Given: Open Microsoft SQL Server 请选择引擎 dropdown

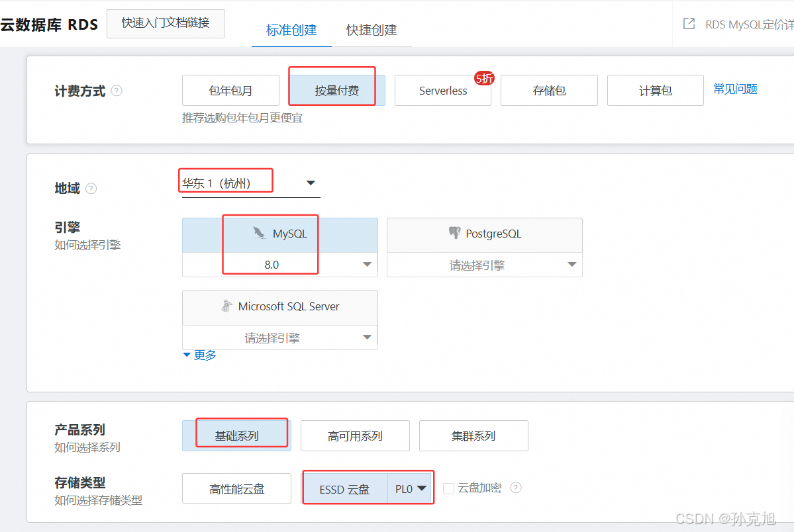Looking at the screenshot, I should 279,337.
